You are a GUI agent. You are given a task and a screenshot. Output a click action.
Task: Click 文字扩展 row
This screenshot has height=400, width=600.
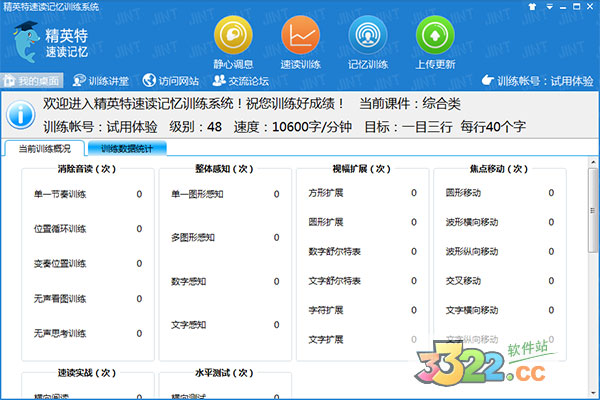point(363,340)
